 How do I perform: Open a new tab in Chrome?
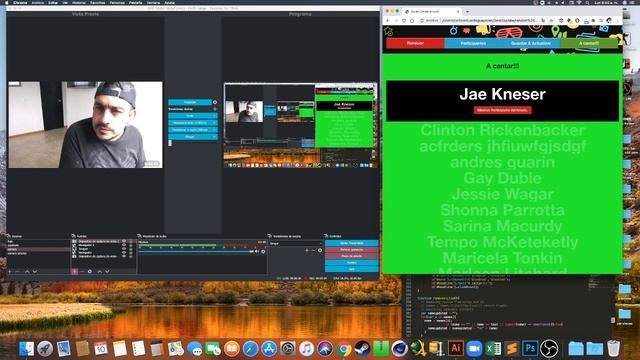467,11
